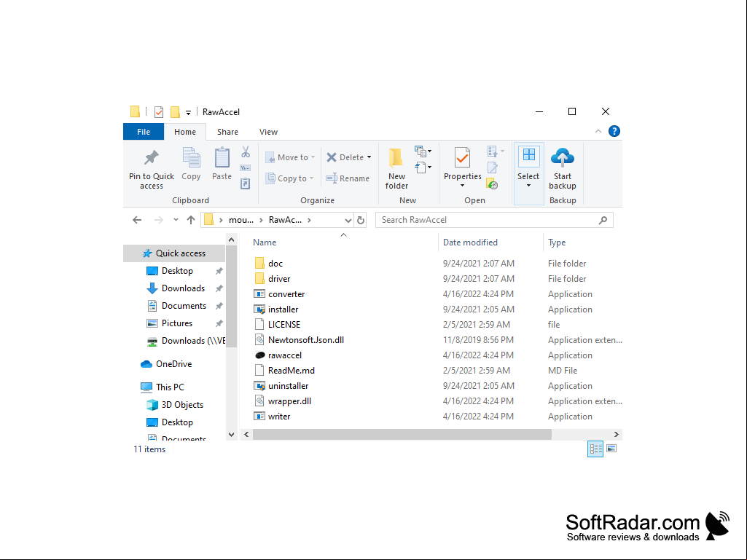Screen dimensions: 747x560
Task: Click navigation pane scroll down arrow
Action: click(x=232, y=434)
